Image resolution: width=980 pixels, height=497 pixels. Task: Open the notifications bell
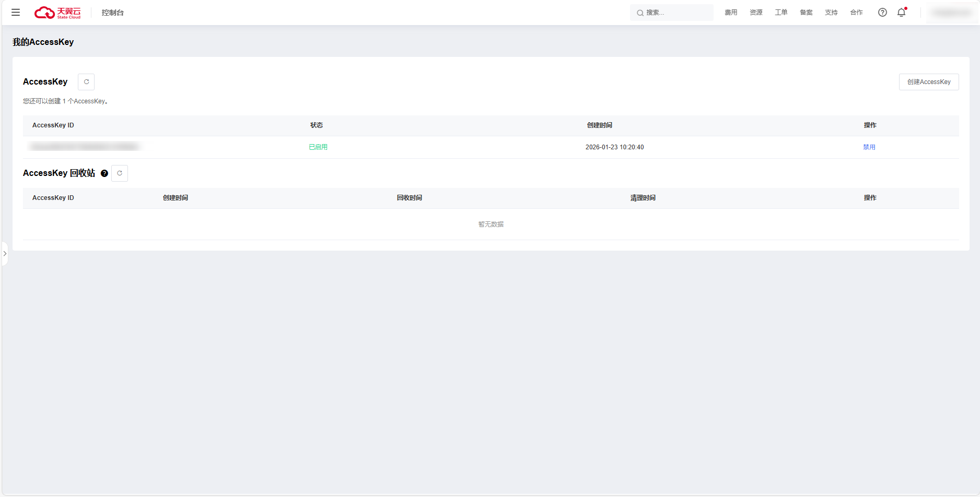pyautogui.click(x=901, y=13)
